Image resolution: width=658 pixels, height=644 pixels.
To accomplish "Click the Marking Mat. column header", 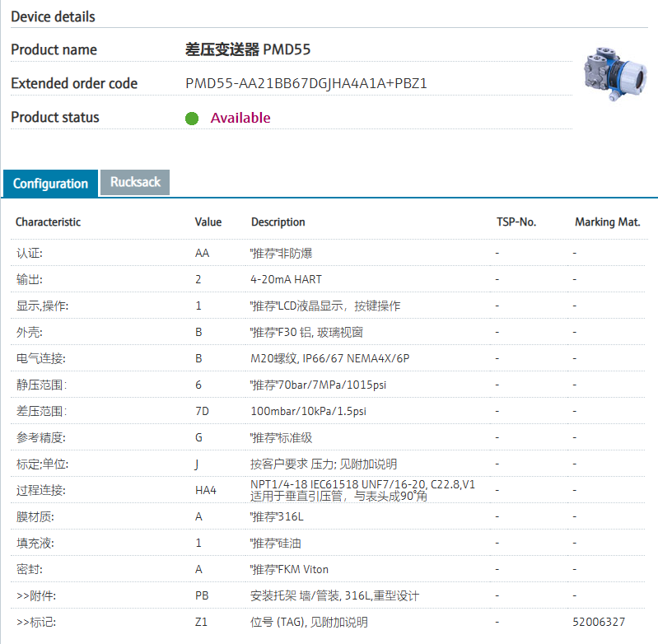I will tap(608, 222).
